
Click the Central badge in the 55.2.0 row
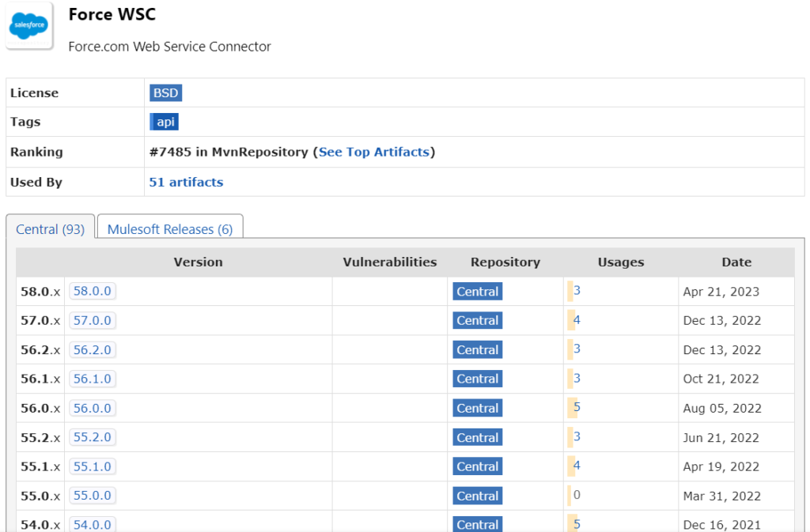point(477,438)
